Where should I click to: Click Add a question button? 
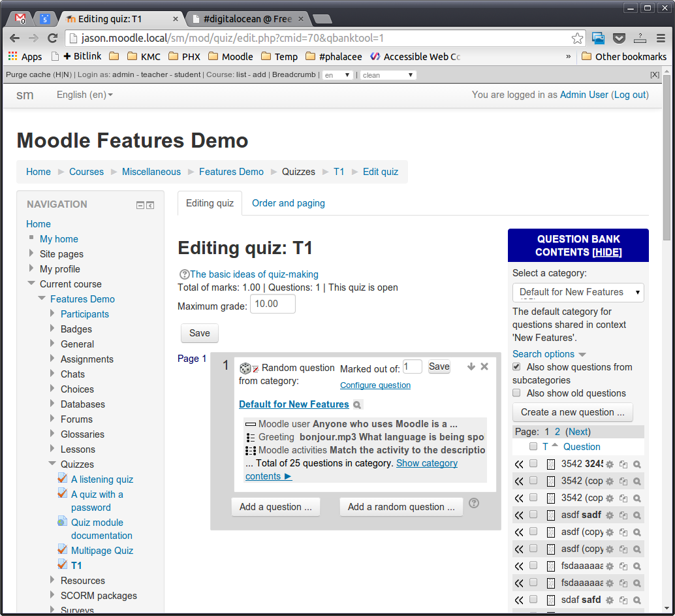tap(275, 507)
